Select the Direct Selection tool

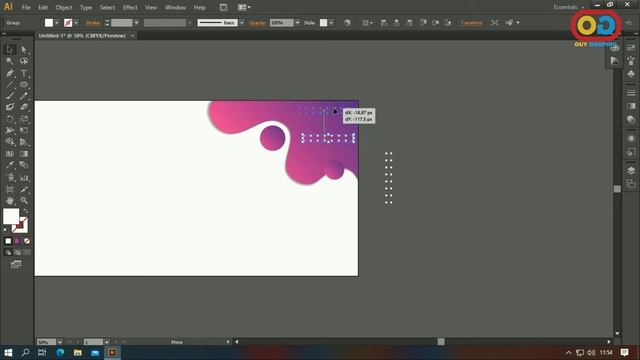click(x=24, y=50)
